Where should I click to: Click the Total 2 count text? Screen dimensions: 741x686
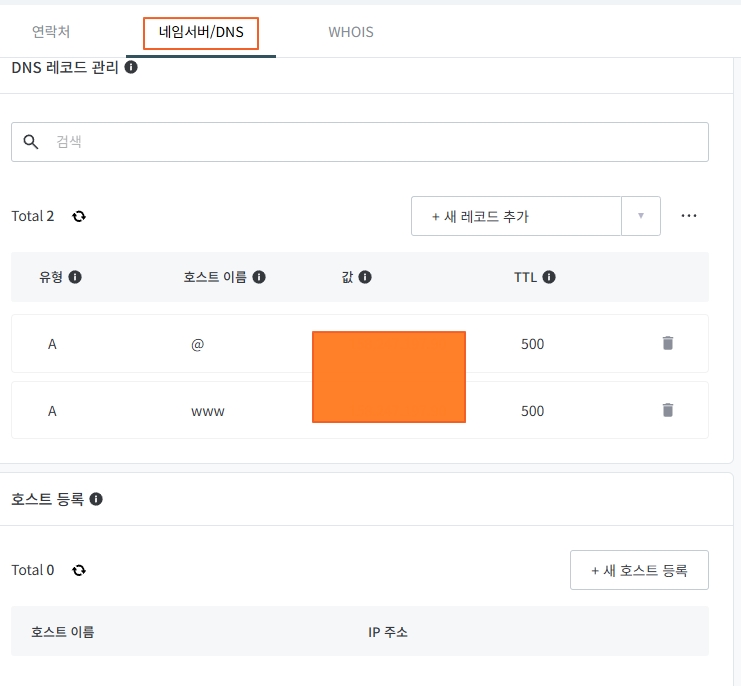click(33, 216)
